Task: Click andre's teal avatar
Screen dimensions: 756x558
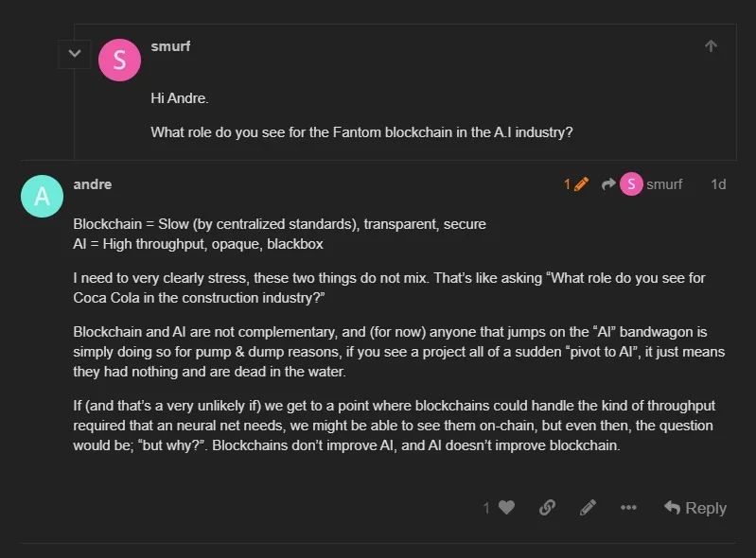Action: (42, 196)
